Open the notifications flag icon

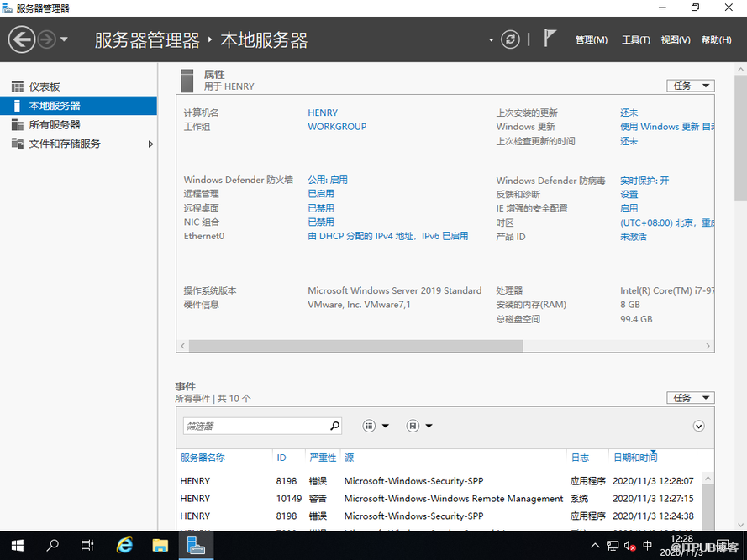550,39
